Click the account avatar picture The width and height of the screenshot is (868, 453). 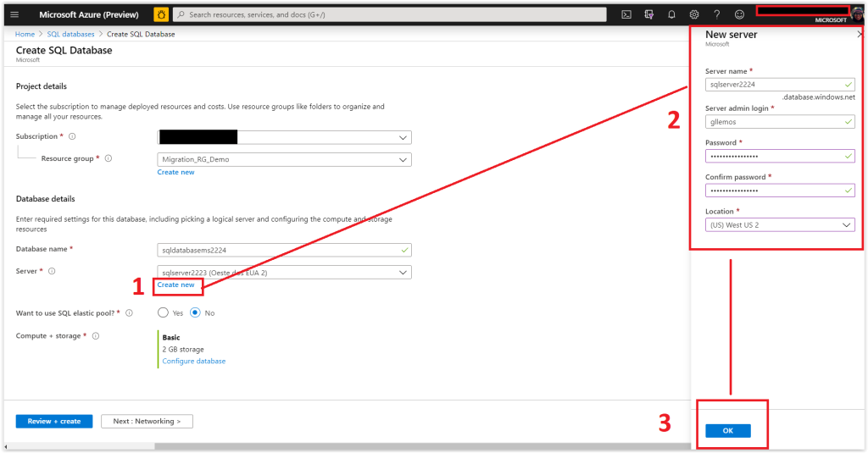click(x=858, y=15)
